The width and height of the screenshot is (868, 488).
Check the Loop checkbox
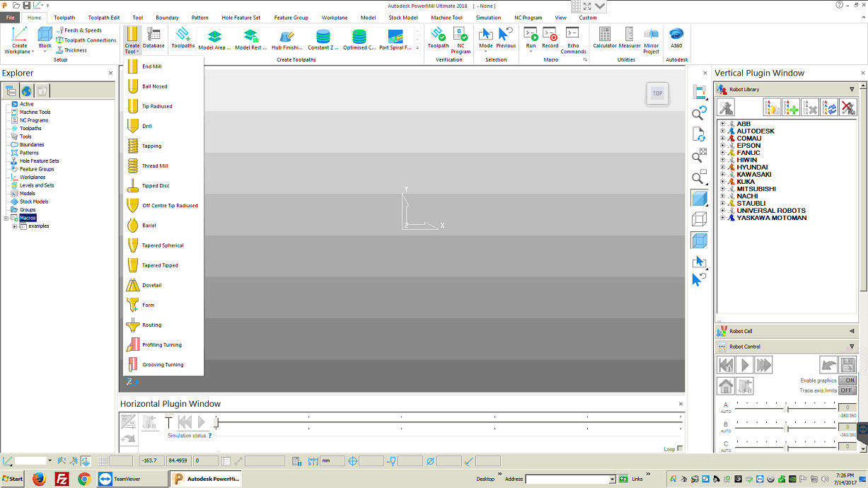(680, 449)
